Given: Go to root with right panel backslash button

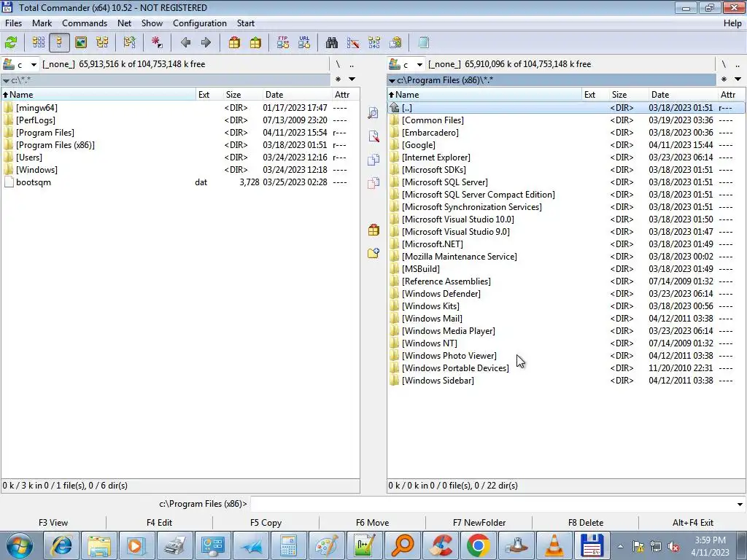Looking at the screenshot, I should 723,64.
